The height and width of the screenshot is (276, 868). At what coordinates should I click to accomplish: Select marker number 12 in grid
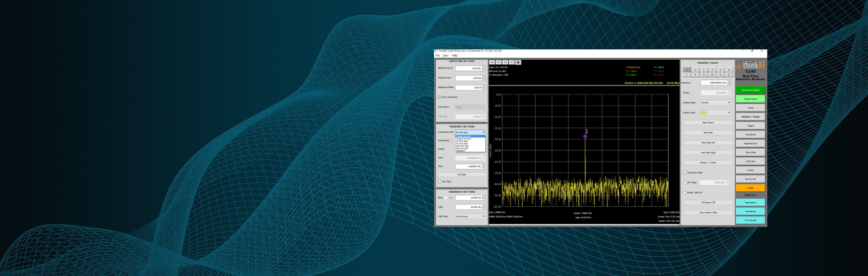(729, 74)
